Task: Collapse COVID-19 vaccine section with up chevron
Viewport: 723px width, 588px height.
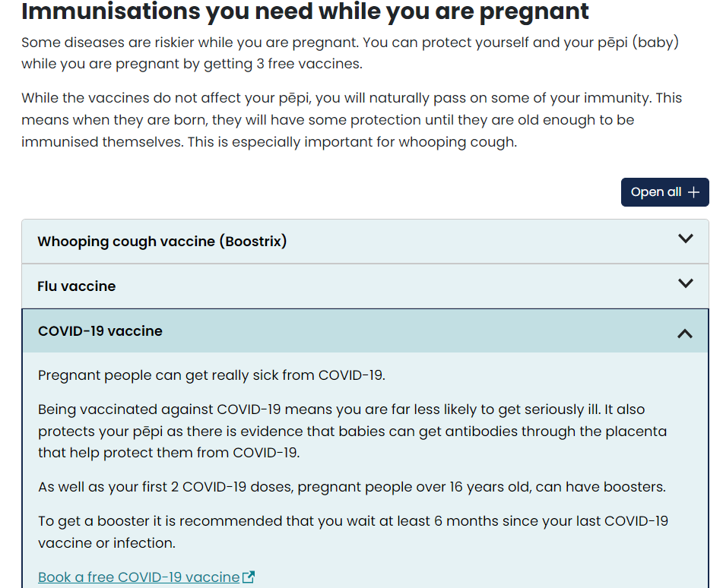Action: [685, 333]
